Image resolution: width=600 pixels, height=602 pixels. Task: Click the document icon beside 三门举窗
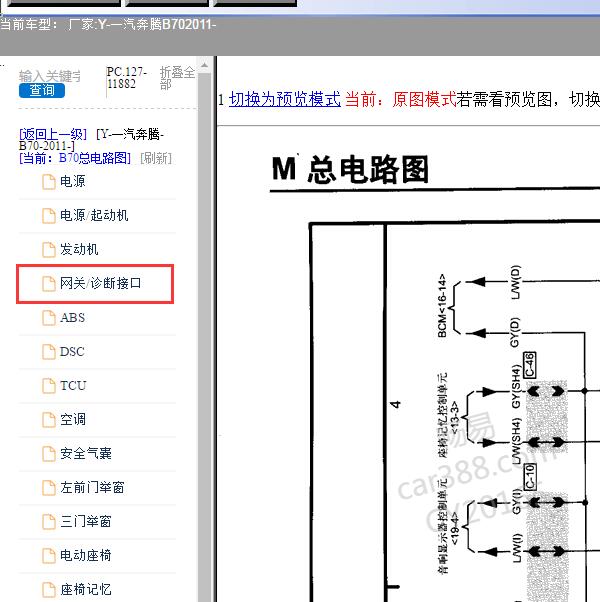click(49, 521)
